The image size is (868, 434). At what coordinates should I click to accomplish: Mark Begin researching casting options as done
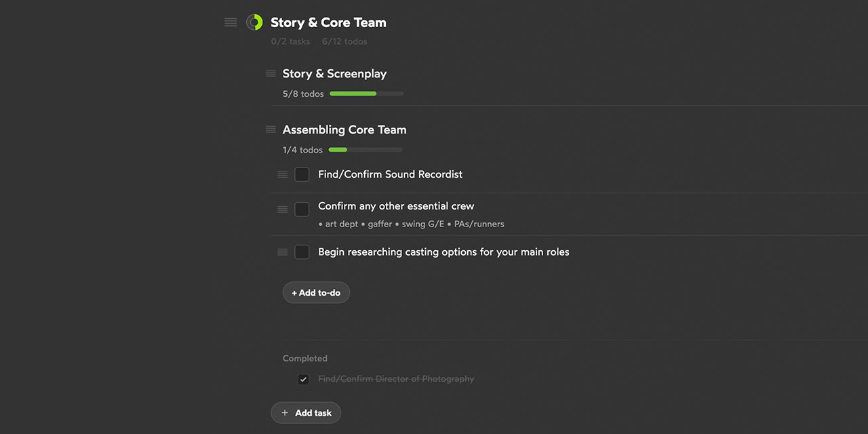[x=302, y=252]
